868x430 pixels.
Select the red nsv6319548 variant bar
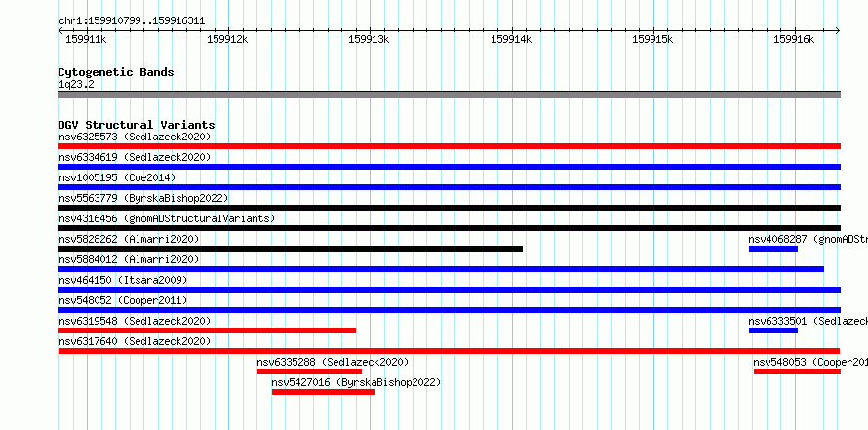[207, 331]
